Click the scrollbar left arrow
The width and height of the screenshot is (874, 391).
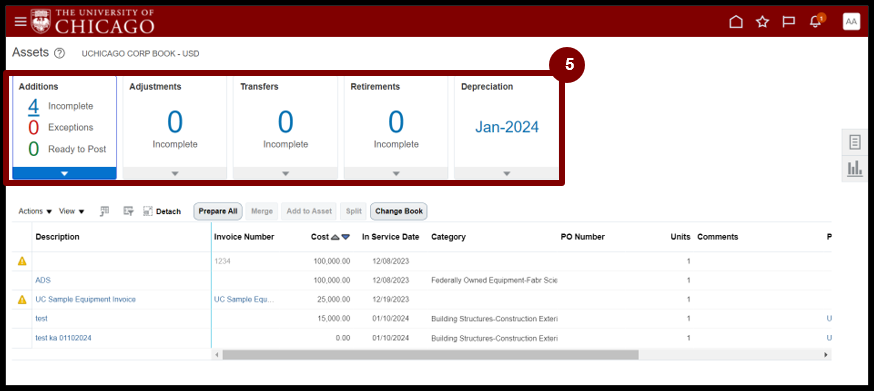pyautogui.click(x=218, y=355)
